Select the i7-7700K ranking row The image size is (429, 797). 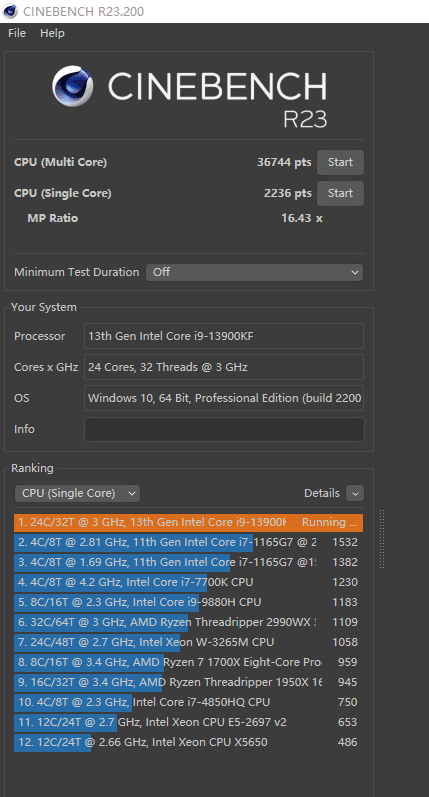189,582
